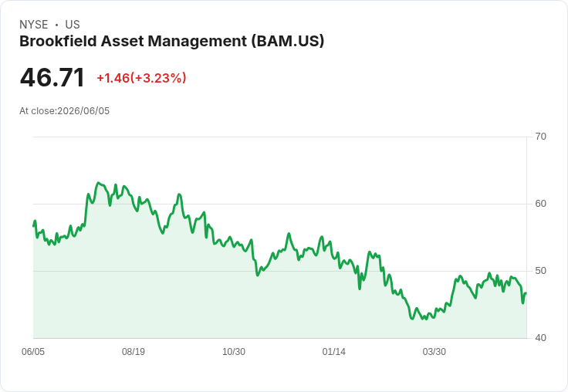The height and width of the screenshot is (392, 568).
Task: Click the 08/19 date on x-axis
Action: pyautogui.click(x=134, y=351)
